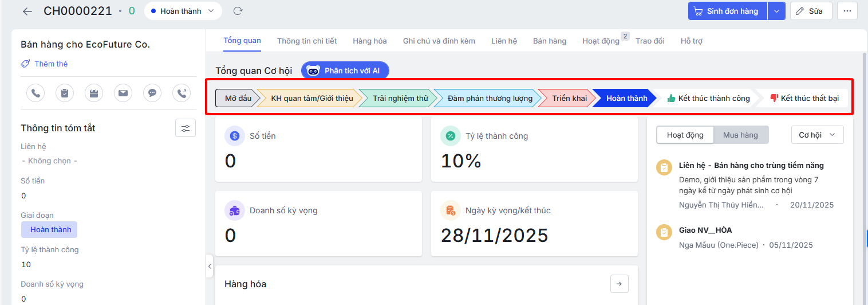Switch activity panel to Hoạt động
Screen dimensions: 868x305
[x=685, y=135]
